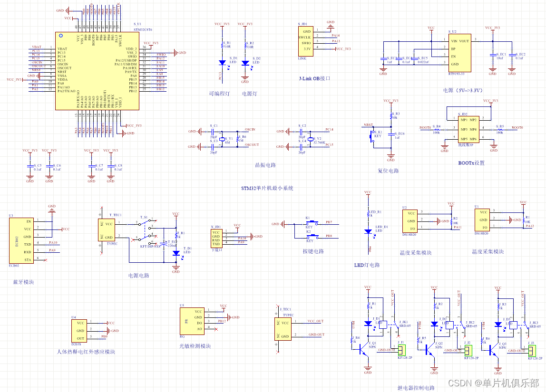Click the J_JK1 relay coil symbol
Image resolution: width=546 pixels, height=392 pixels.
coord(383,325)
